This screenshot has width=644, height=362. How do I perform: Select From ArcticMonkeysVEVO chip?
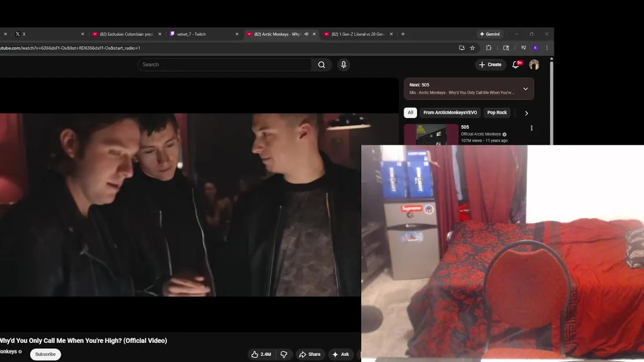point(451,113)
